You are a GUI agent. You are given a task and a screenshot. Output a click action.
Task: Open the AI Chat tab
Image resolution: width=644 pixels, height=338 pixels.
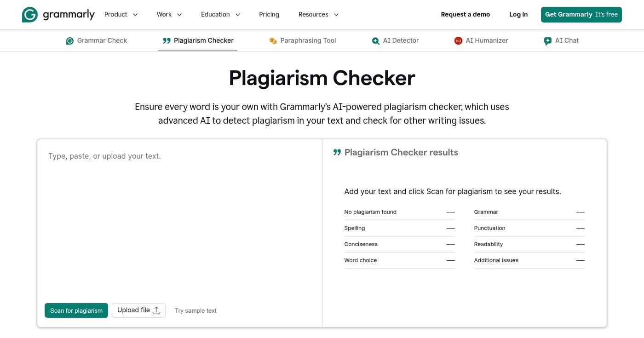pos(561,40)
